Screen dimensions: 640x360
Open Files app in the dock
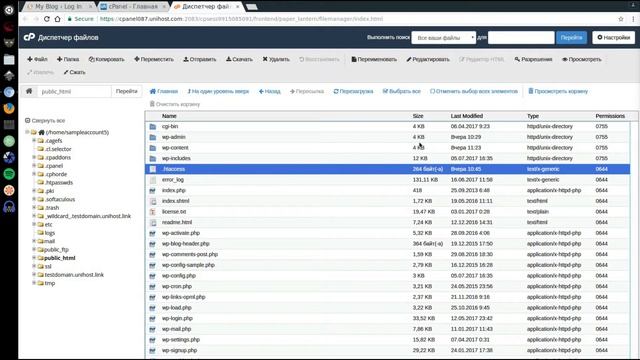pos(9,60)
